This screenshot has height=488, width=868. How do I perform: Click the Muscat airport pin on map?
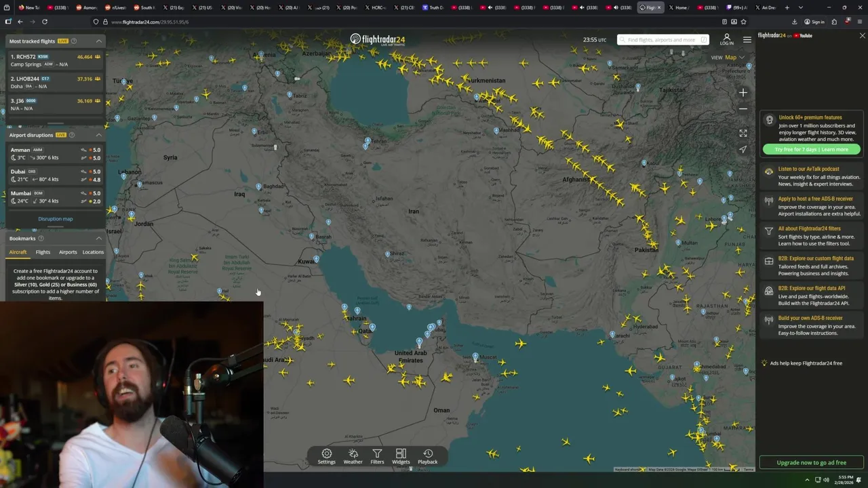(475, 356)
